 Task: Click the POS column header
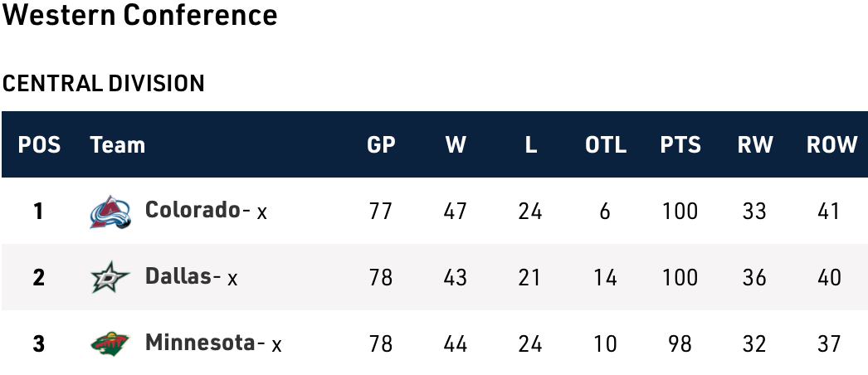point(40,145)
